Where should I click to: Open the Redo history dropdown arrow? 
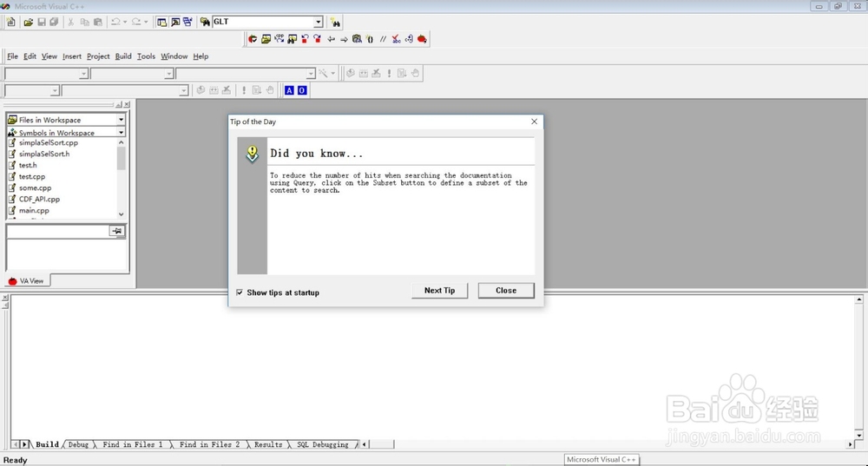(146, 23)
